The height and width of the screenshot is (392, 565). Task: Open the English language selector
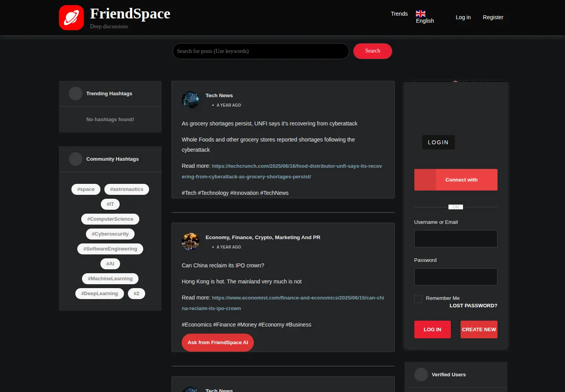(425, 17)
